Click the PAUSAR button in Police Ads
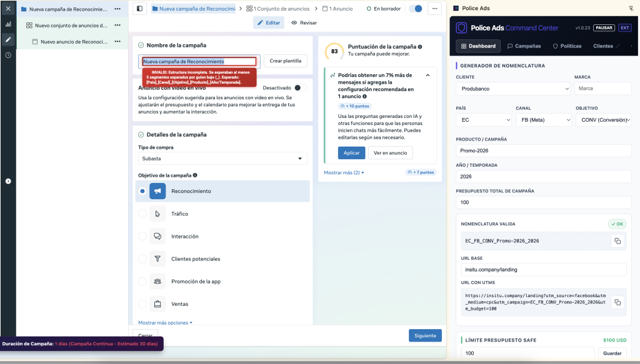The height and width of the screenshot is (364, 640). tap(604, 27)
